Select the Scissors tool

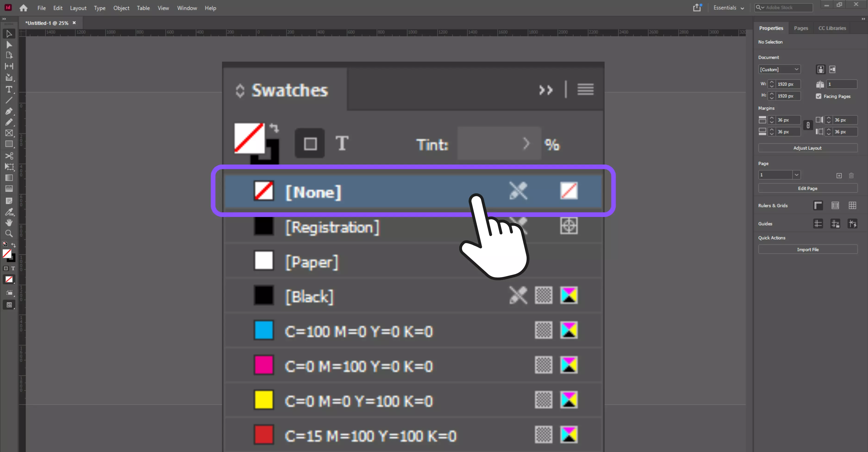point(9,156)
